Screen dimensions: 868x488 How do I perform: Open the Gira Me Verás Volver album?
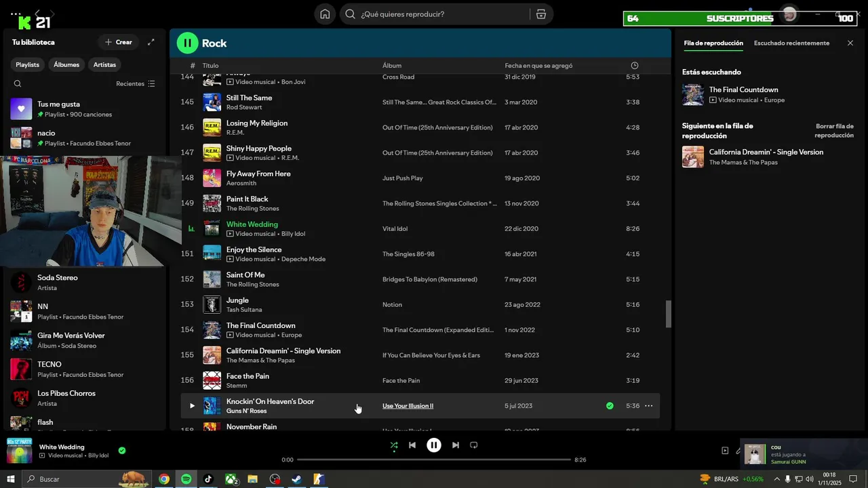click(85, 340)
